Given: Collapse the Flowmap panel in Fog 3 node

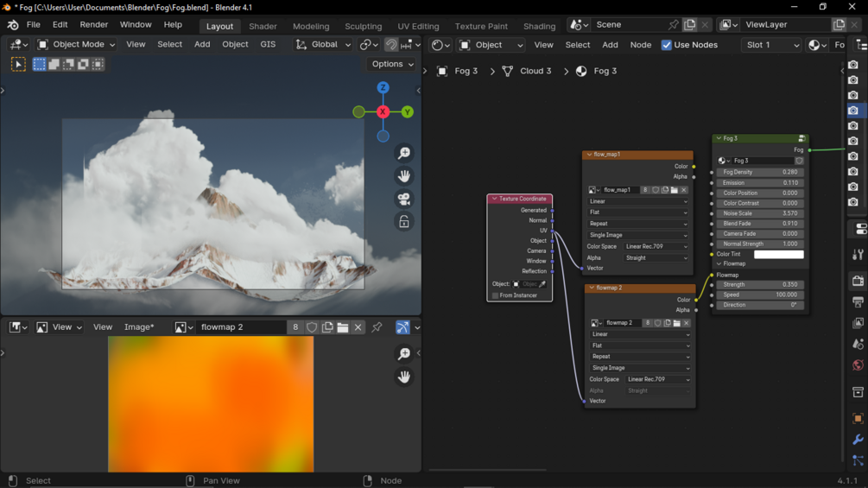Looking at the screenshot, I should pyautogui.click(x=719, y=264).
